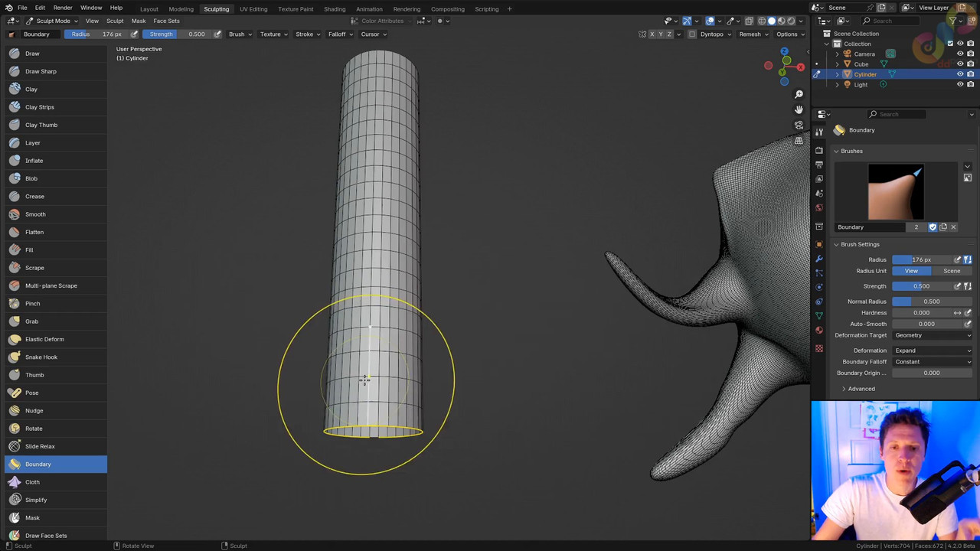
Task: Choose the Clay Strips brush
Action: coord(55,107)
